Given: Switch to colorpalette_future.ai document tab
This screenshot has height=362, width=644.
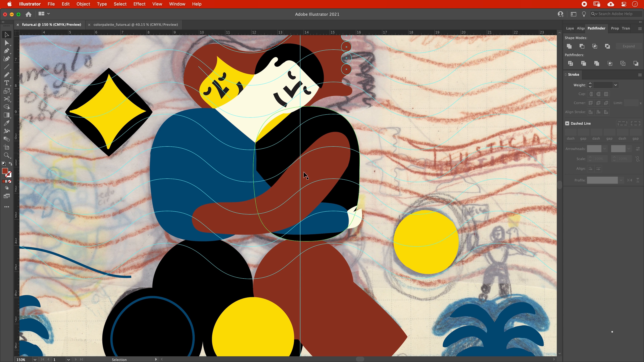Looking at the screenshot, I should 136,24.
